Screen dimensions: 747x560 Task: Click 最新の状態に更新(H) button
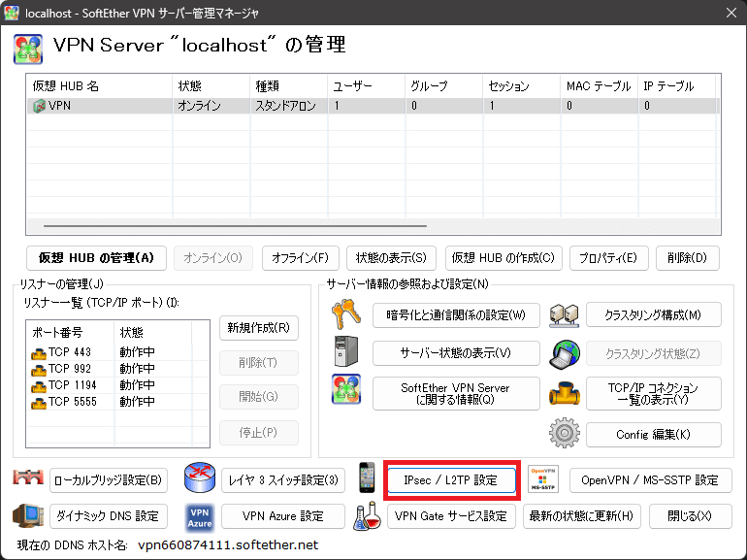[582, 516]
